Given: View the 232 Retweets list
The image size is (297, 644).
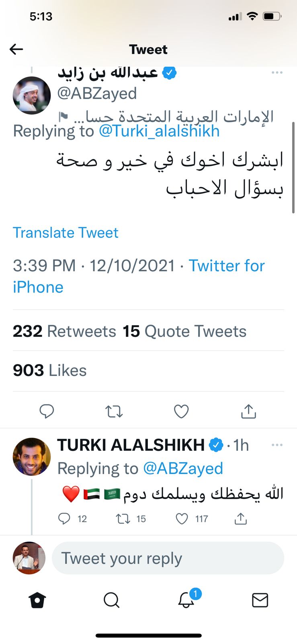Looking at the screenshot, I should [64, 331].
